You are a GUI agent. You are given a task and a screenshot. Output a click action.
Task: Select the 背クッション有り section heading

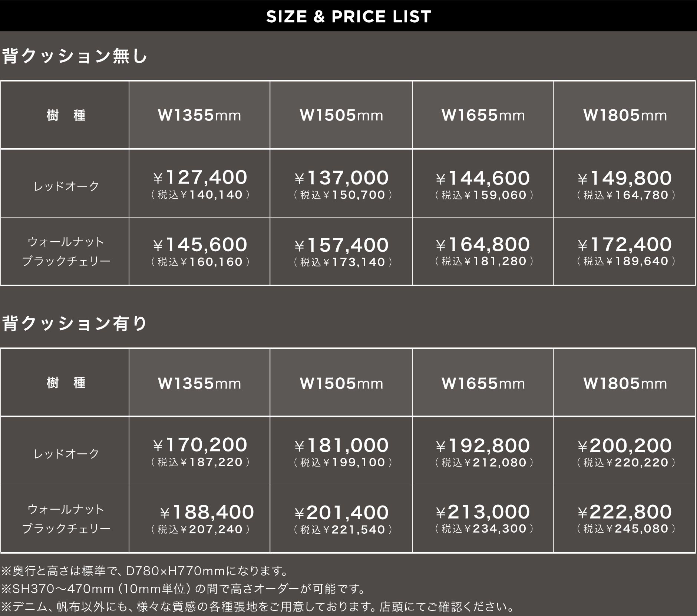[75, 324]
